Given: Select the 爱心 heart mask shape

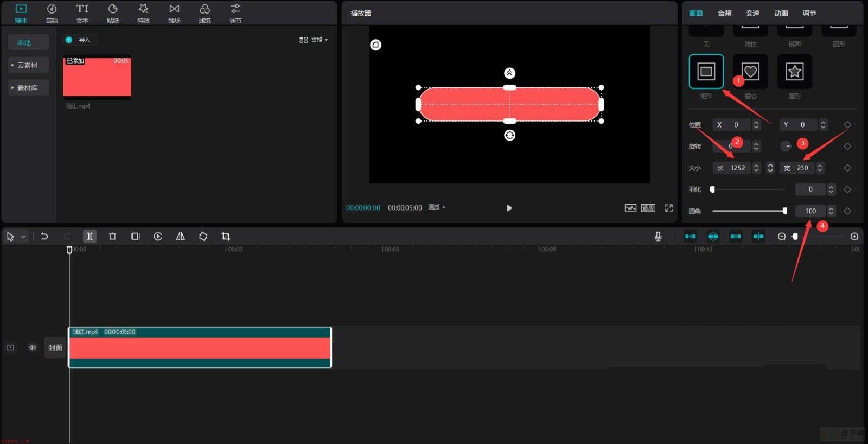Looking at the screenshot, I should [x=750, y=71].
